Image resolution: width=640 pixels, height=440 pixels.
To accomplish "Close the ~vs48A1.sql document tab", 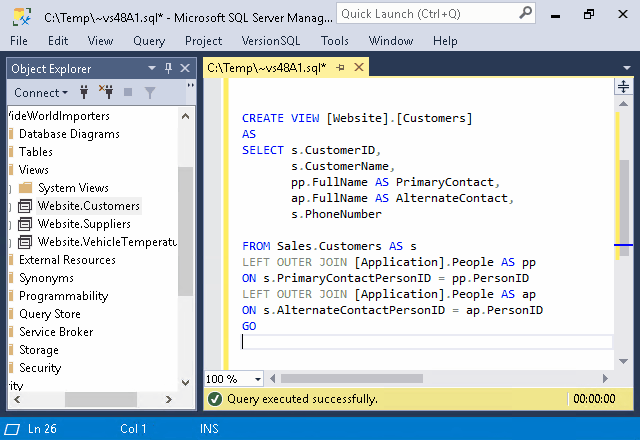I will click(x=359, y=68).
